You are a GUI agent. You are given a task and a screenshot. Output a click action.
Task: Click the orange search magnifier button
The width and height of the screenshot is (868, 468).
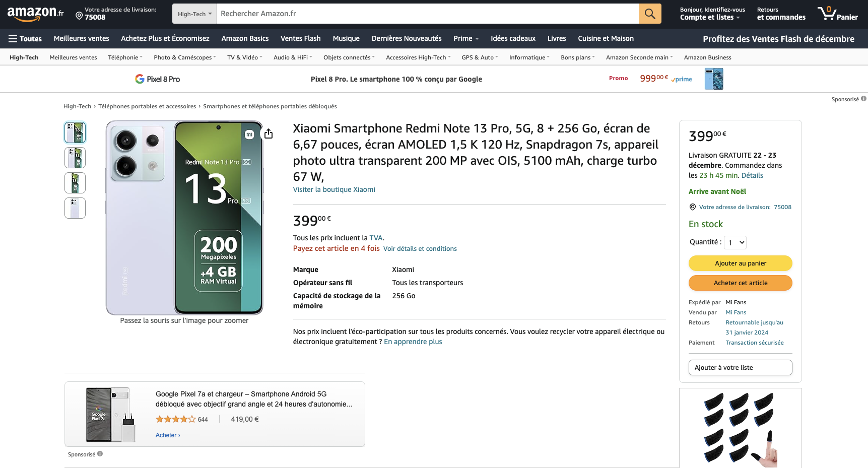(650, 14)
